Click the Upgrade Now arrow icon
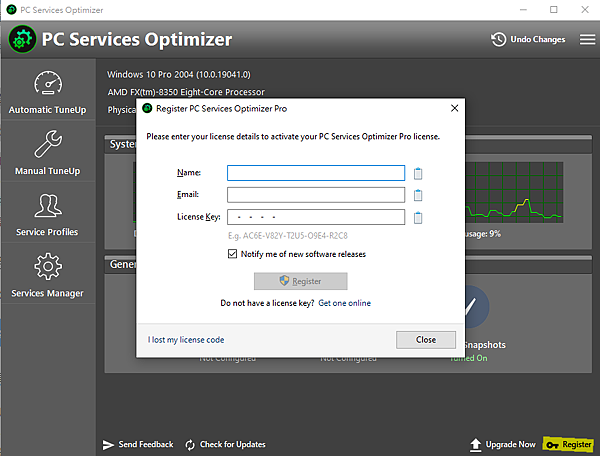The image size is (600, 456). coord(475,445)
